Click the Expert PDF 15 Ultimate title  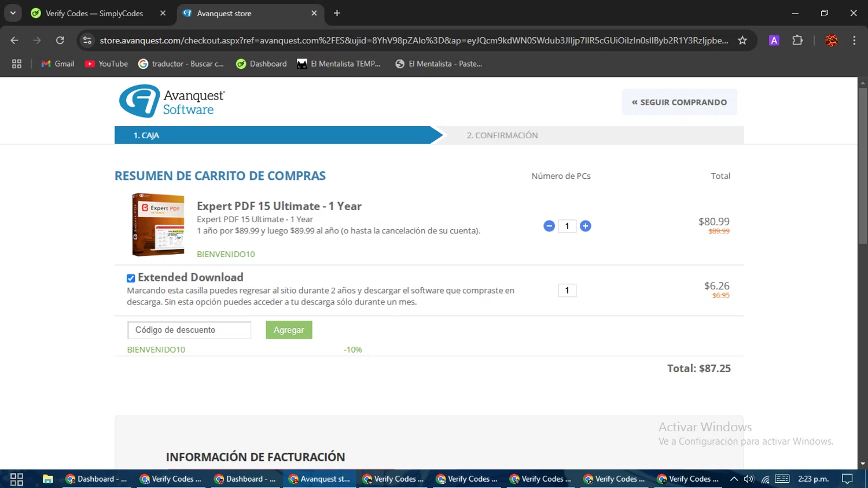(279, 206)
